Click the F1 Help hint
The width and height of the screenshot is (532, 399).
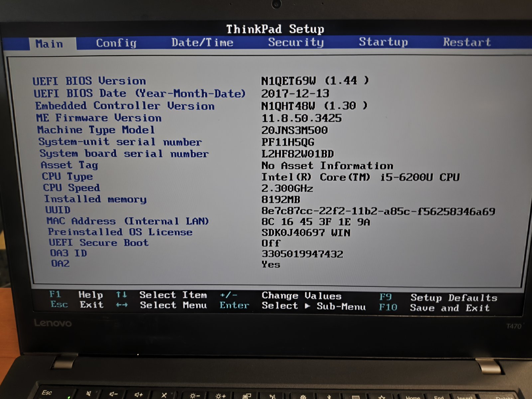tap(76, 295)
